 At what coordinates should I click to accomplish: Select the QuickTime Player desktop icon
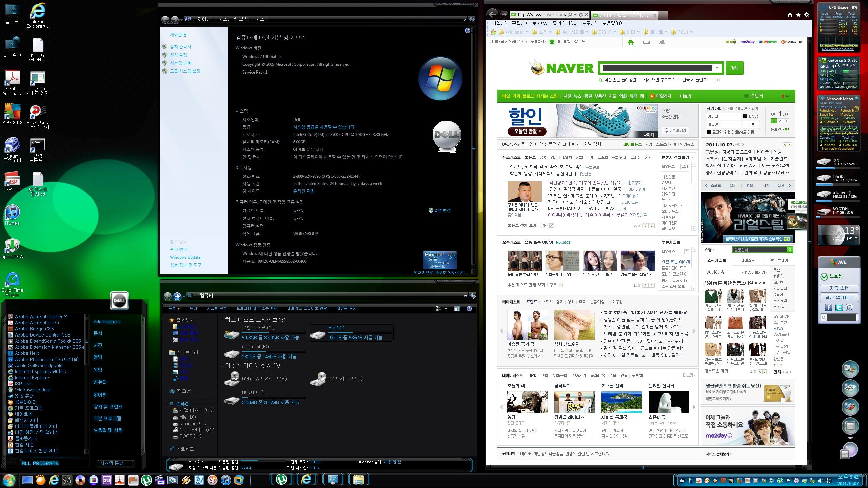tap(13, 284)
